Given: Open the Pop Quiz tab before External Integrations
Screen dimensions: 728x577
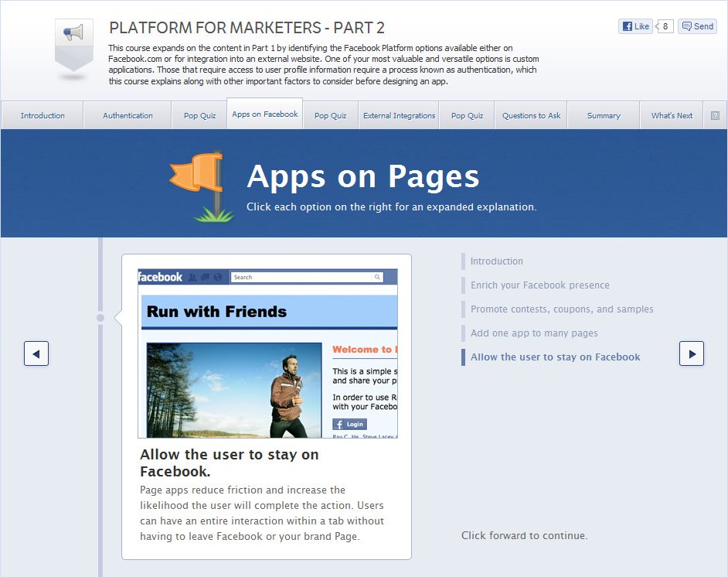Looking at the screenshot, I should coord(330,115).
